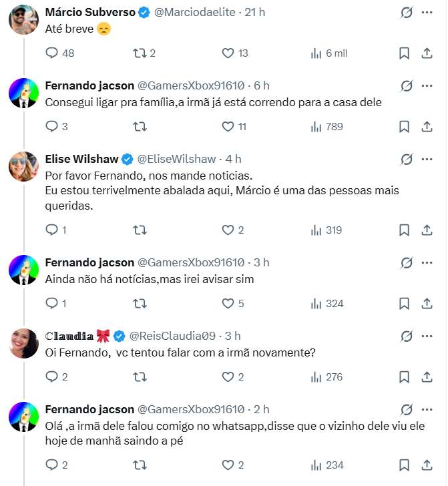Open more options on Elise Wilshaw's reply

click(427, 159)
